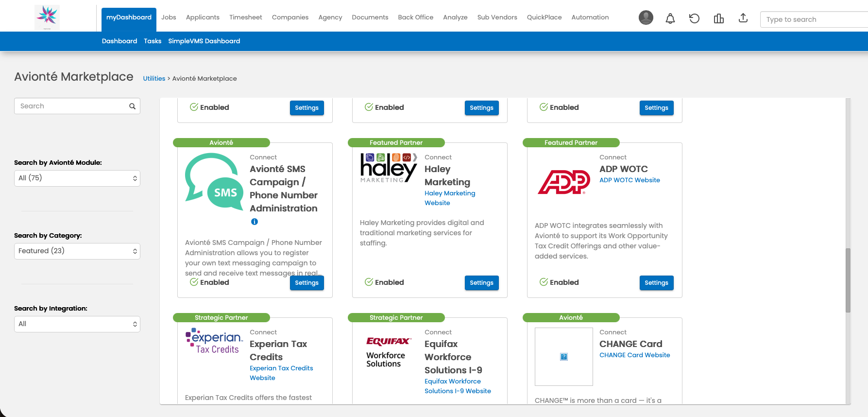The width and height of the screenshot is (868, 417).
Task: Open Equifax Workforce Solutions I-9 Website link
Action: click(x=458, y=386)
